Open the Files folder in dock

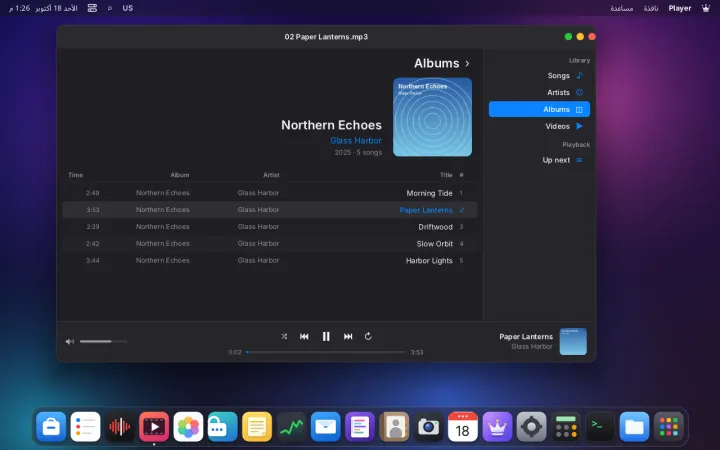click(634, 427)
